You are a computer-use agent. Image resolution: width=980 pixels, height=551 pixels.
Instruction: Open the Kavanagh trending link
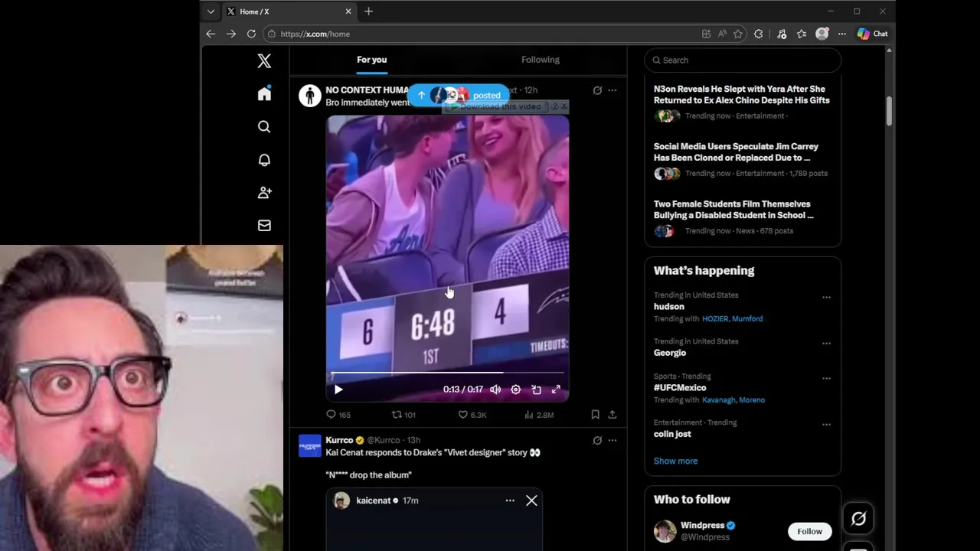tap(719, 399)
